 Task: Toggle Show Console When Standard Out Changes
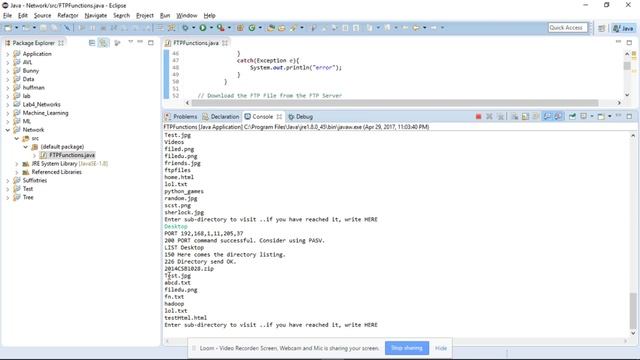click(547, 117)
